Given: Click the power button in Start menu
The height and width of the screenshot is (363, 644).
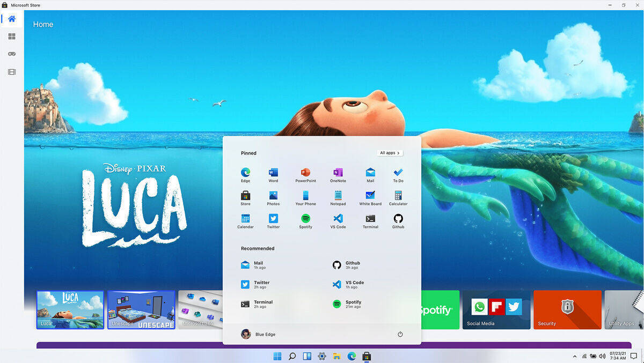Looking at the screenshot, I should click(400, 335).
